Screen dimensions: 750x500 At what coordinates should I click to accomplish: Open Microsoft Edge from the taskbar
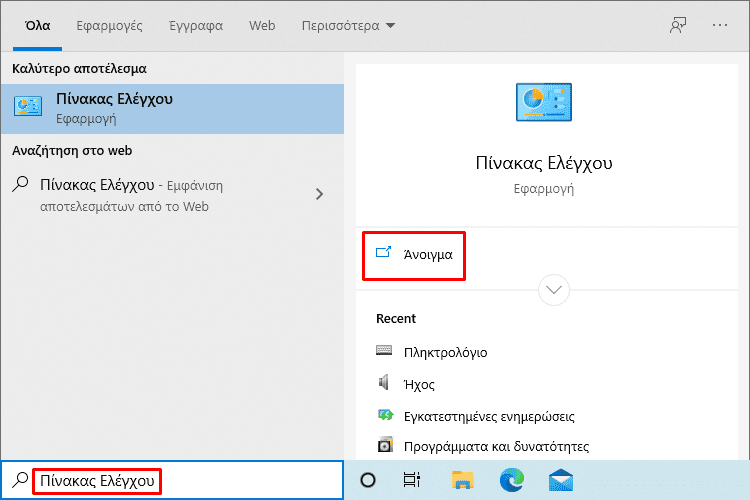coord(512,480)
